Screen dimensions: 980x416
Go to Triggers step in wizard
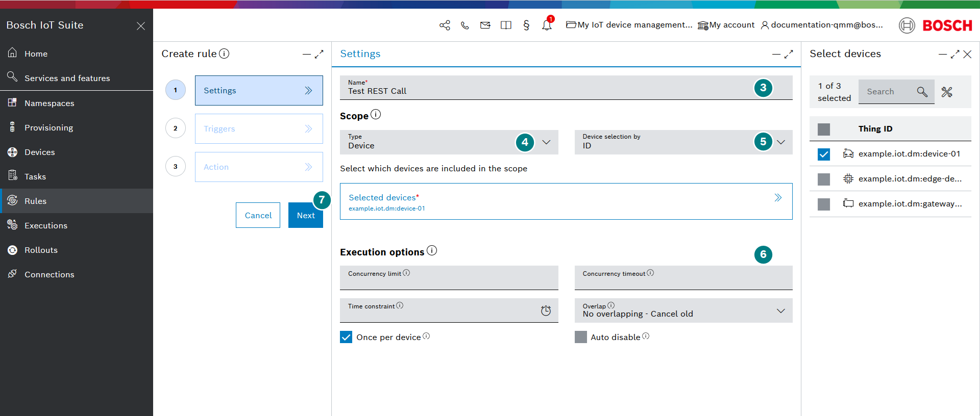(259, 128)
